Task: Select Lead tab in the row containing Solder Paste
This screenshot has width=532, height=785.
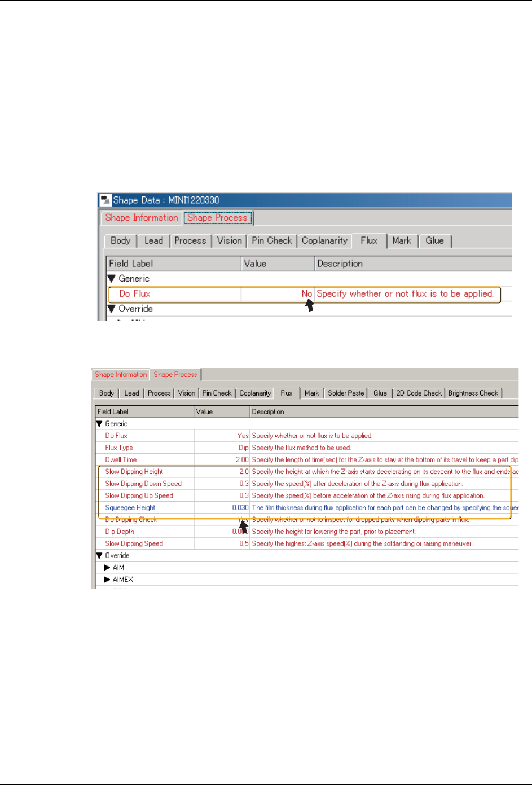Action: coord(131,393)
